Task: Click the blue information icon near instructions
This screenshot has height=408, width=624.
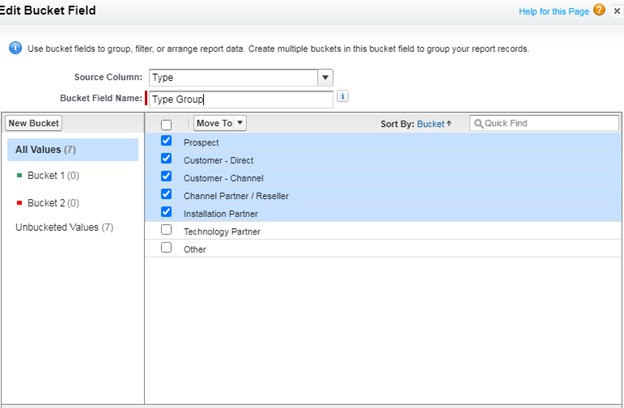Action: (x=15, y=48)
